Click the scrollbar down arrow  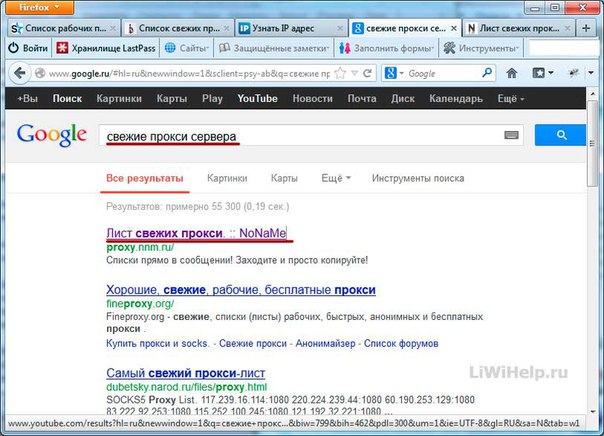592,411
